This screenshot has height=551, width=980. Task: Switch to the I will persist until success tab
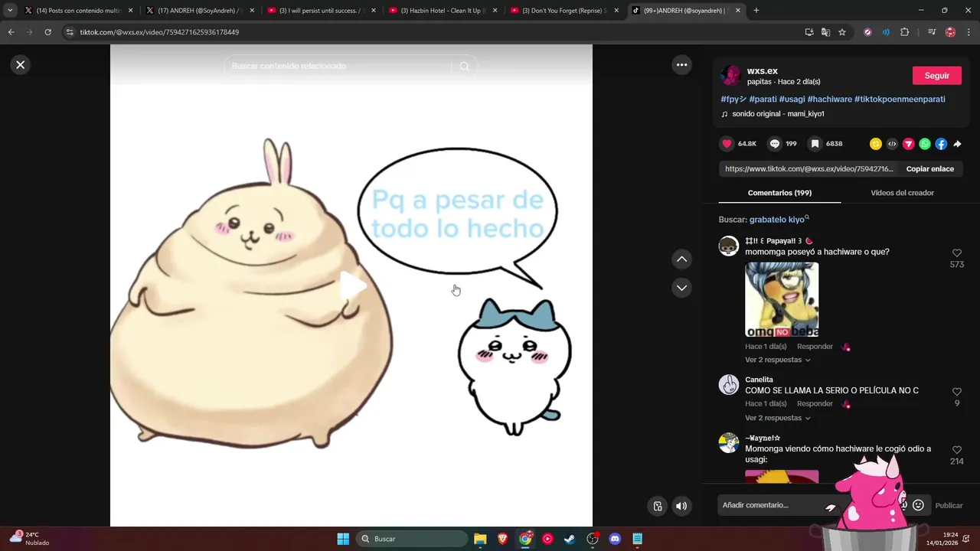(322, 11)
